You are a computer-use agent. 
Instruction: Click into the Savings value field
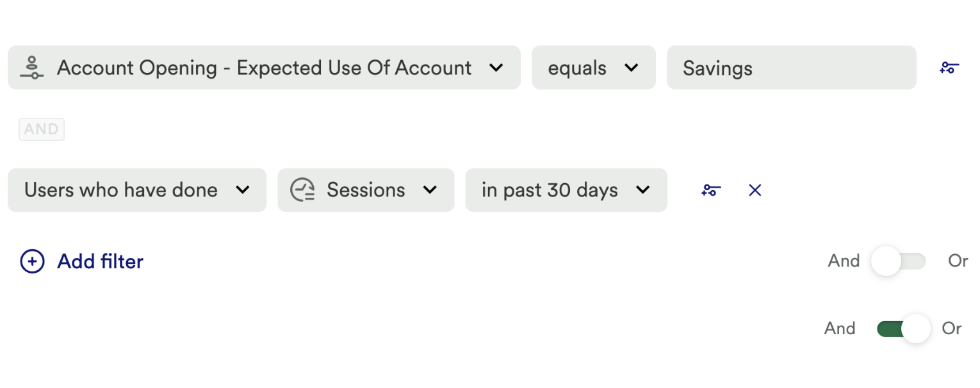pyautogui.click(x=791, y=68)
